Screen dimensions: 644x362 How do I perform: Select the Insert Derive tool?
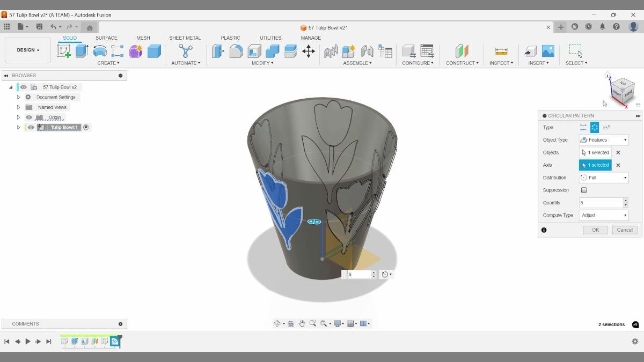click(530, 51)
